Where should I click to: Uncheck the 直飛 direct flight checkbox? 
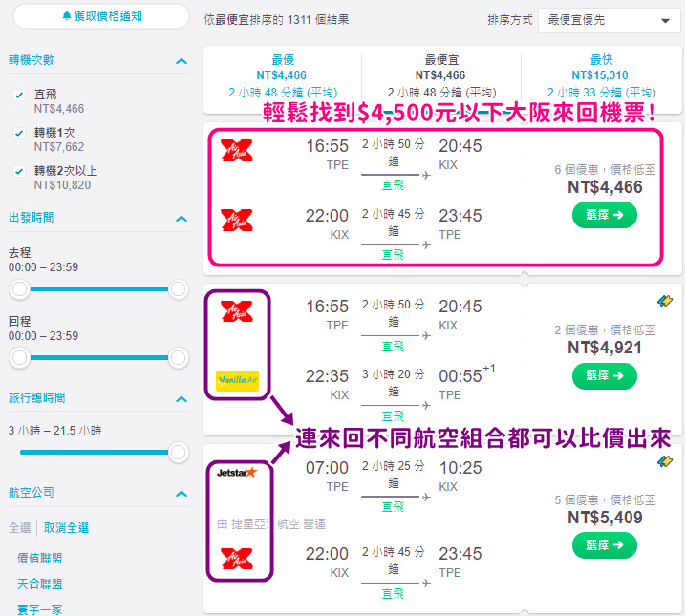click(x=19, y=95)
